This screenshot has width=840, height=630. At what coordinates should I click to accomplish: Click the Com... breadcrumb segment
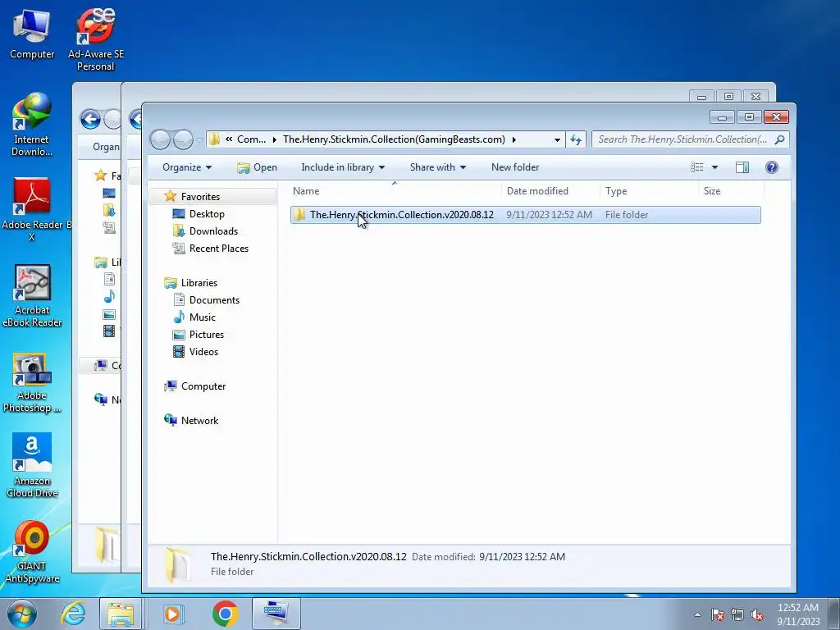(251, 139)
